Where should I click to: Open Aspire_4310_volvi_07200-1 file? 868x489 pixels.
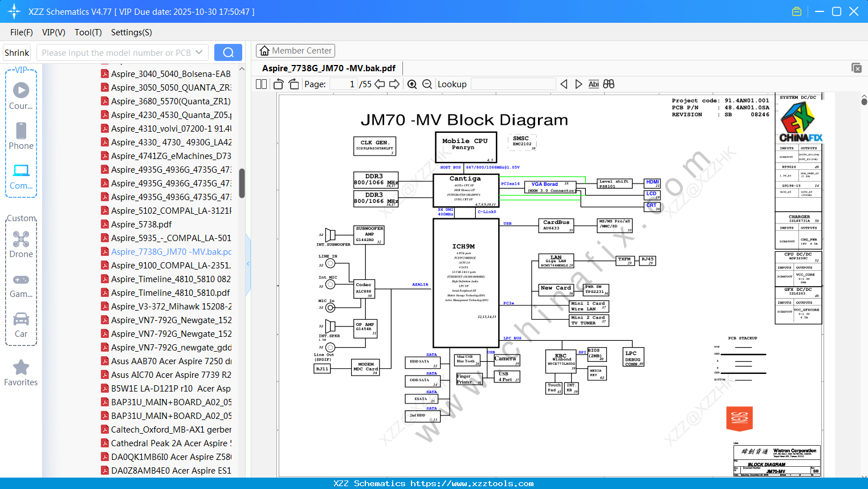tap(171, 129)
